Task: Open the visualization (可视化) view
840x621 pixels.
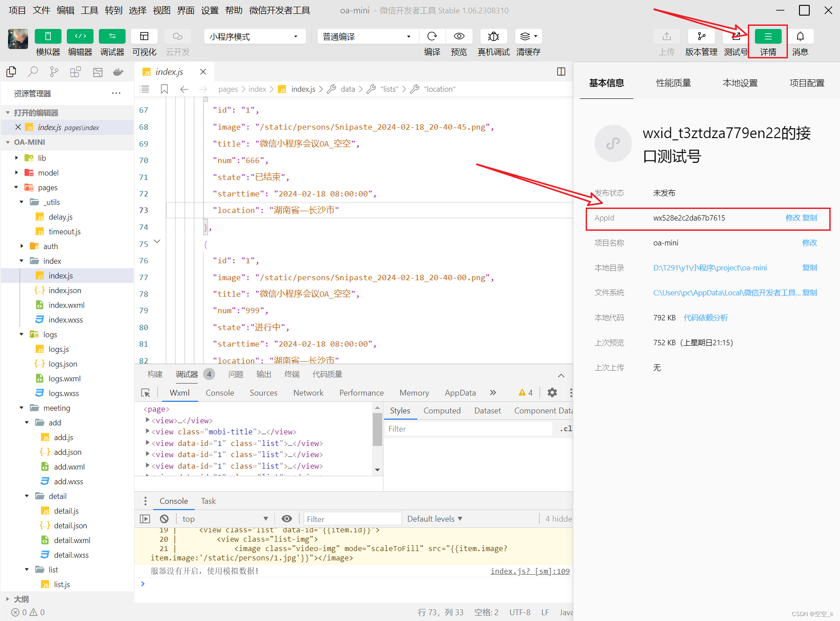Action: 144,37
